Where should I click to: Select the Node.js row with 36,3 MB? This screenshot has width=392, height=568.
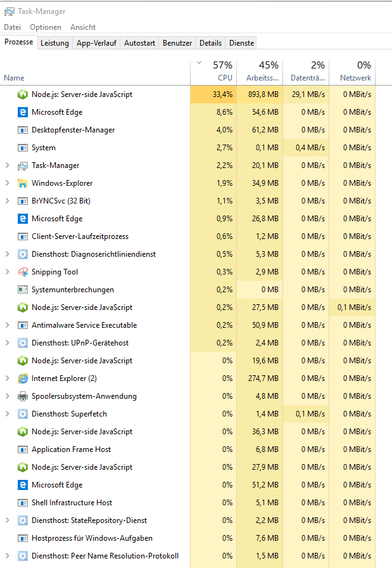187,432
